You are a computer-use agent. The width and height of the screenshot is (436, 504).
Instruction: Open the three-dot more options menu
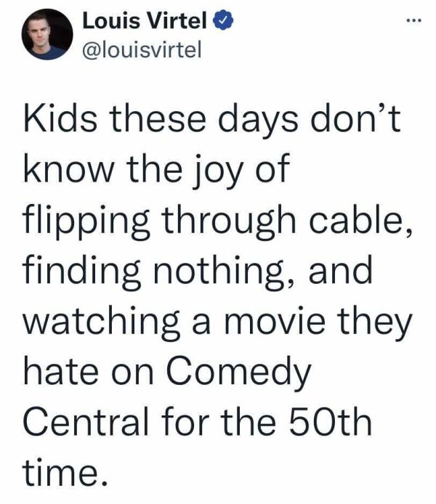coord(413,22)
